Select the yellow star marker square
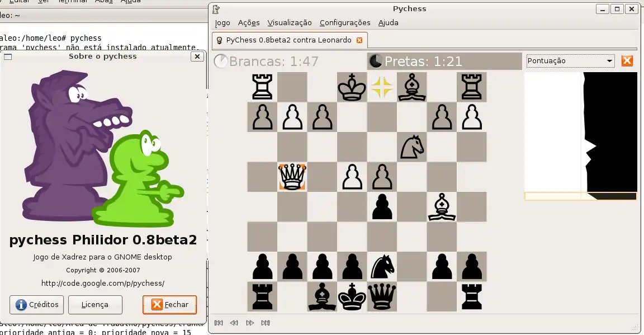The width and height of the screenshot is (644, 335). 382,87
